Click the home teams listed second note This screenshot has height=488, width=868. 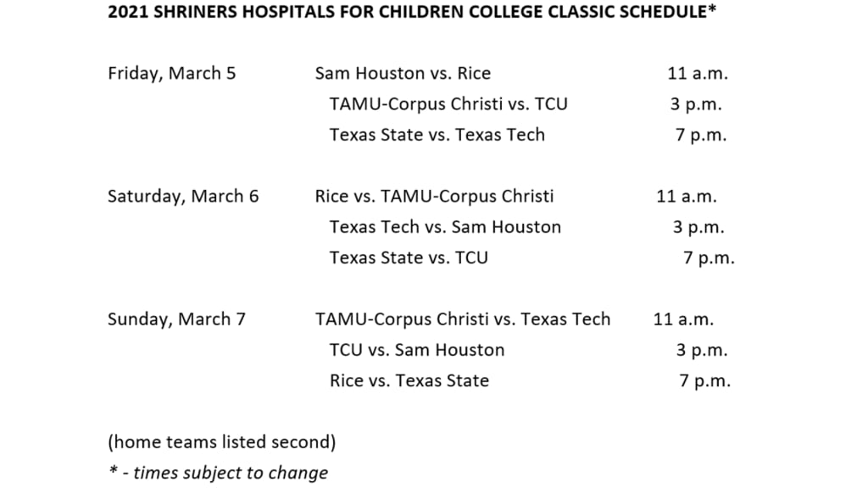(222, 441)
